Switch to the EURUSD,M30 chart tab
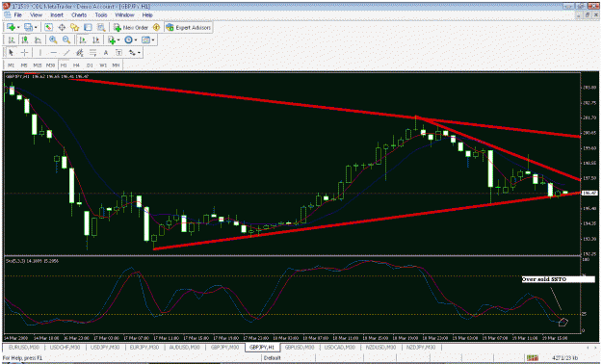The width and height of the screenshot is (602, 364). coord(23,348)
